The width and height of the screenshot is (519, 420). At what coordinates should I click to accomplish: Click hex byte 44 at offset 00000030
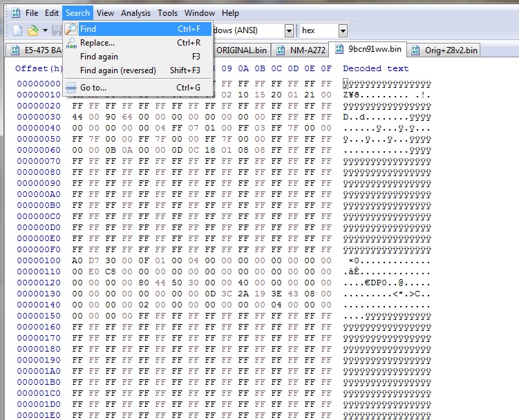coord(77,117)
